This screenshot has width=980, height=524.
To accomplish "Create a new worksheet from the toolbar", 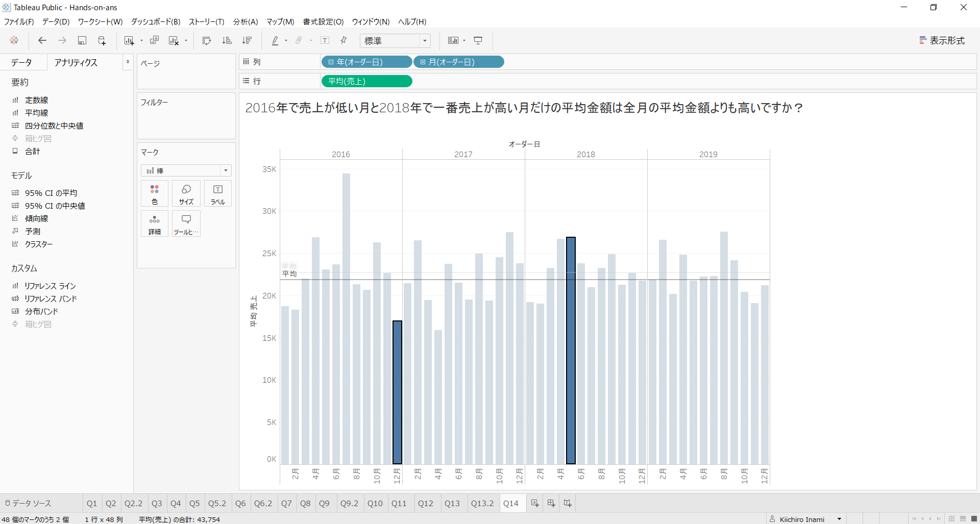I will click(129, 40).
